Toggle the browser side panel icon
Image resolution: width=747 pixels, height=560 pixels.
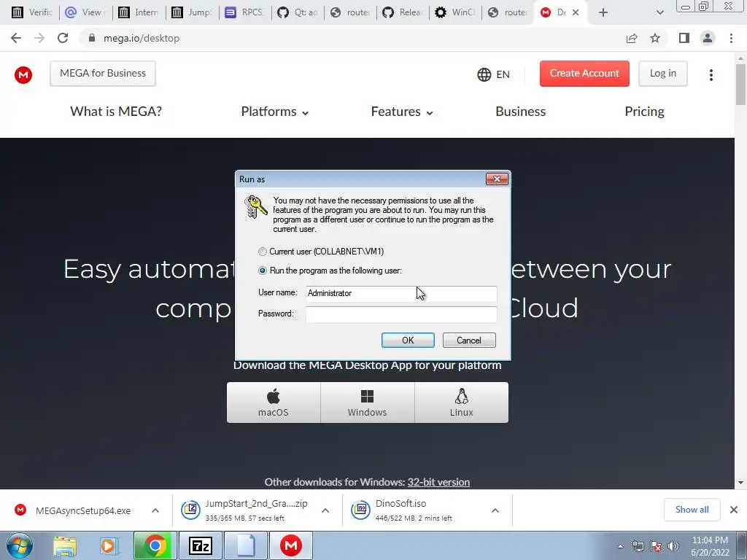[684, 38]
